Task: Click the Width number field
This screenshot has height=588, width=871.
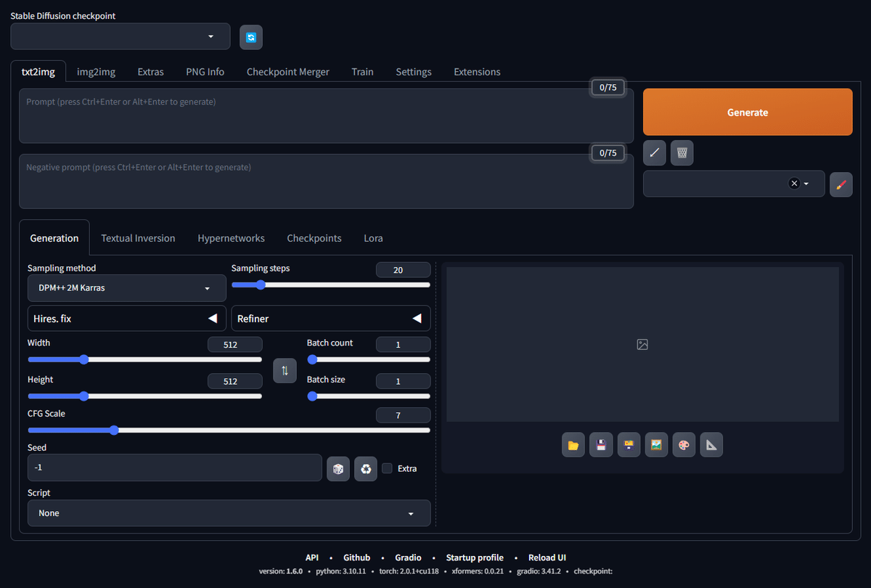Action: (234, 344)
